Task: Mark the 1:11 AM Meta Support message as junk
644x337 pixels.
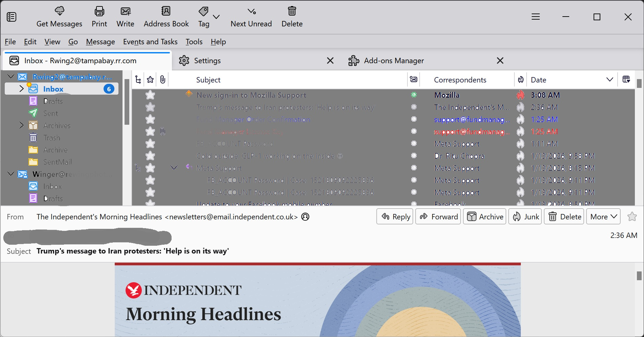Action: [520, 144]
